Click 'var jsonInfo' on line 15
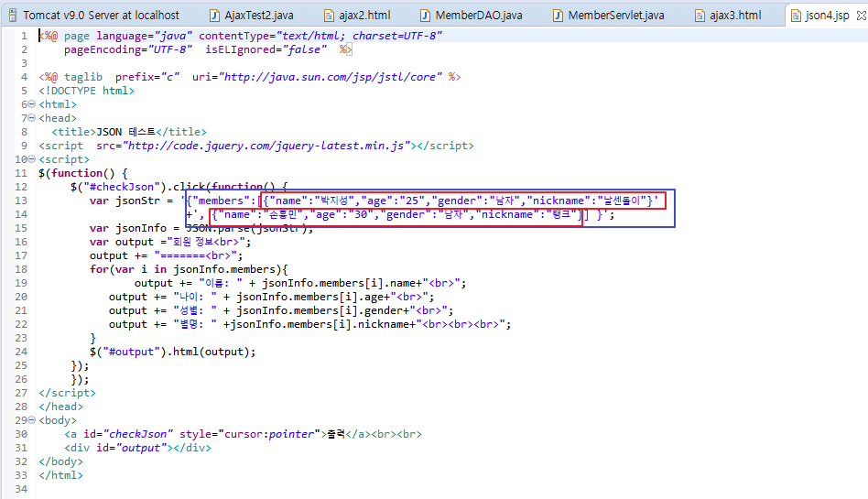Viewport: 868px width, 499px height. click(128, 228)
